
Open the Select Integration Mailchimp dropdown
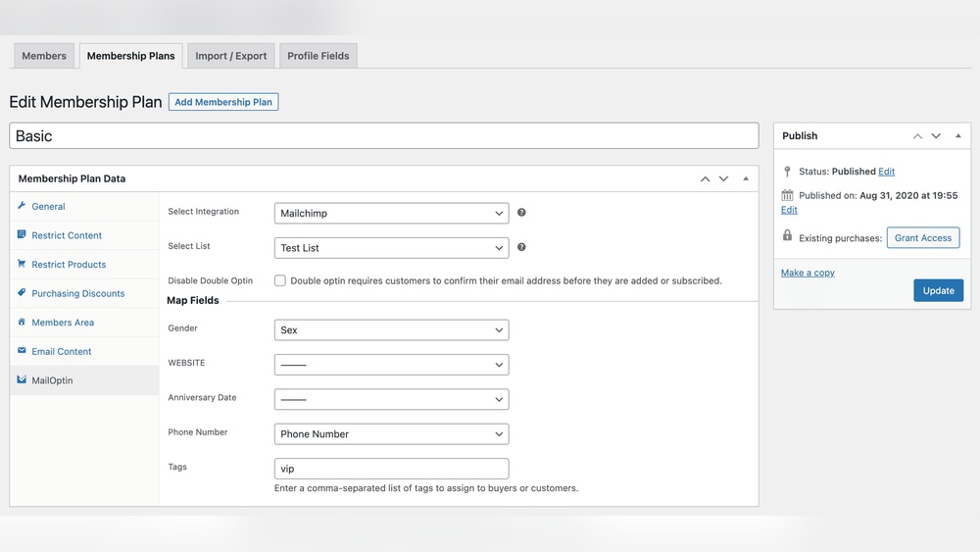tap(391, 213)
